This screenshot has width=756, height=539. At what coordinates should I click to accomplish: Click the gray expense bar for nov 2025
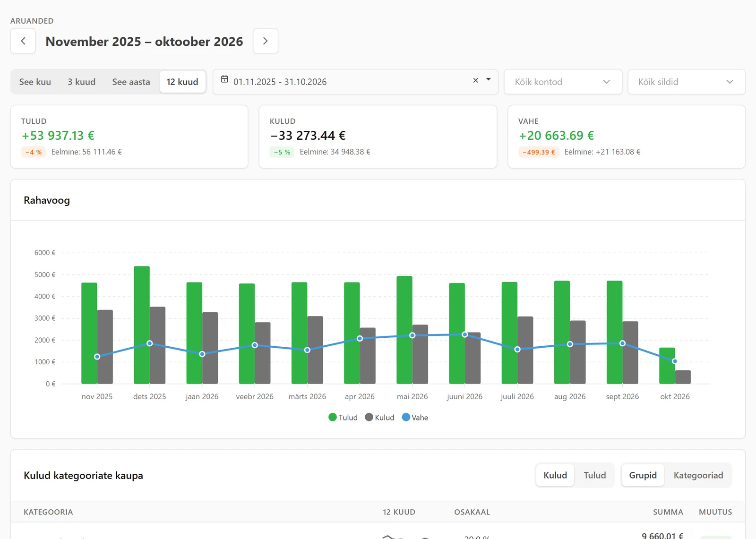click(105, 347)
